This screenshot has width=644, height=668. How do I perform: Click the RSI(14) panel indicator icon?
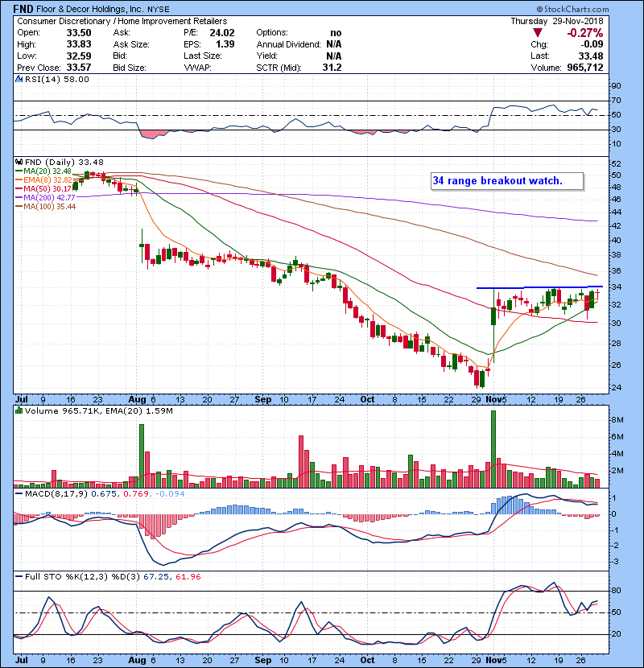[19, 79]
